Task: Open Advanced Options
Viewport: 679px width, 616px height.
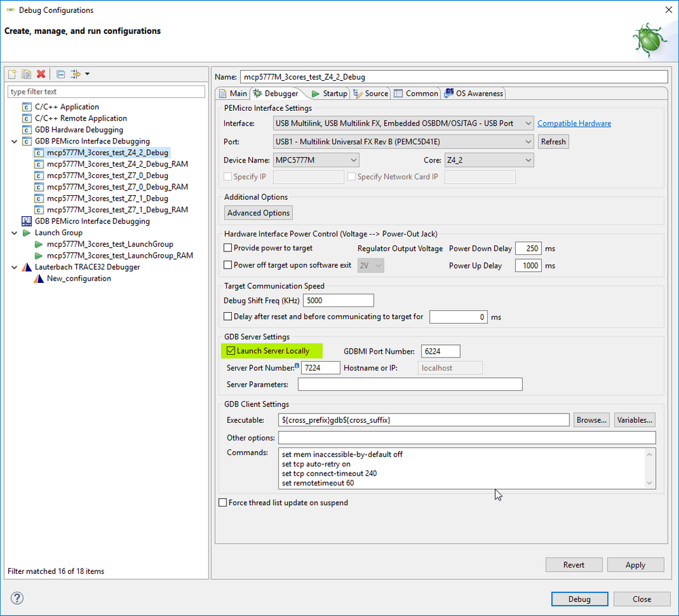Action: click(258, 213)
